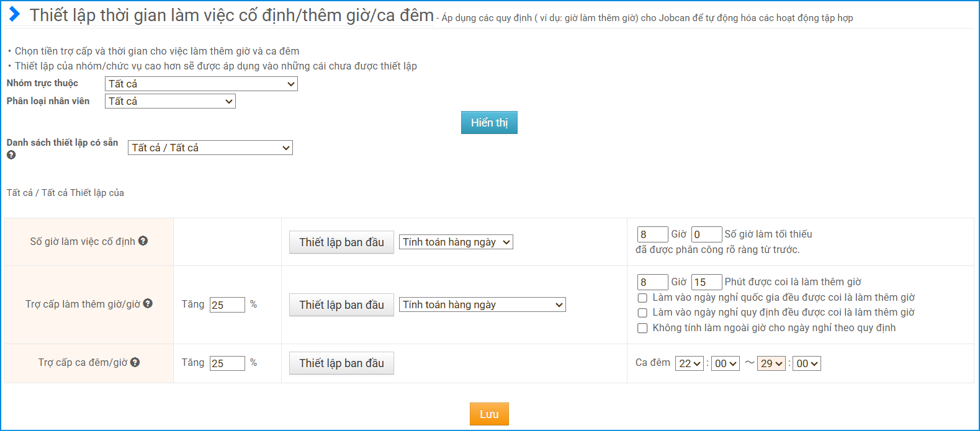The height and width of the screenshot is (431, 980).
Task: Open Danh sách thiết lập có sẵn dropdown
Action: (x=210, y=148)
